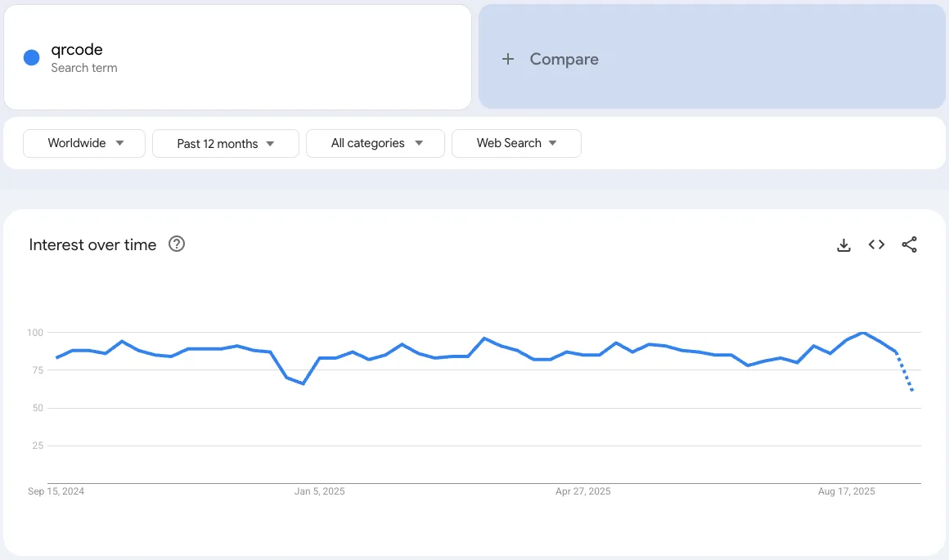Open the Web Search type dropdown
Image resolution: width=949 pixels, height=560 pixels.
click(516, 143)
